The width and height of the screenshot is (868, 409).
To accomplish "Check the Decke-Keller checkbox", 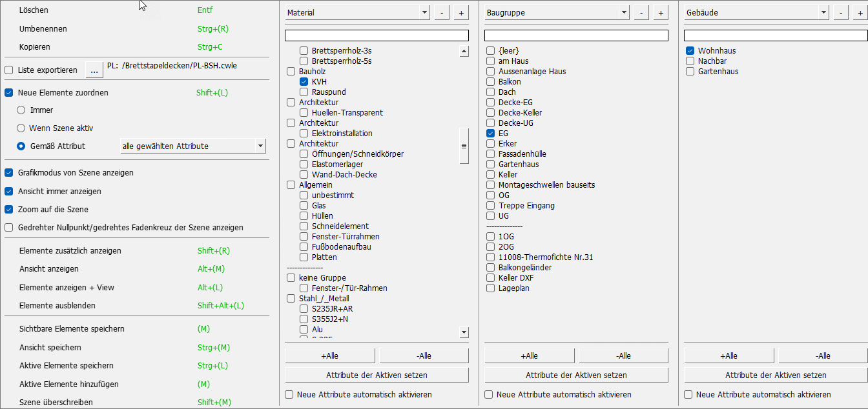I will click(490, 113).
